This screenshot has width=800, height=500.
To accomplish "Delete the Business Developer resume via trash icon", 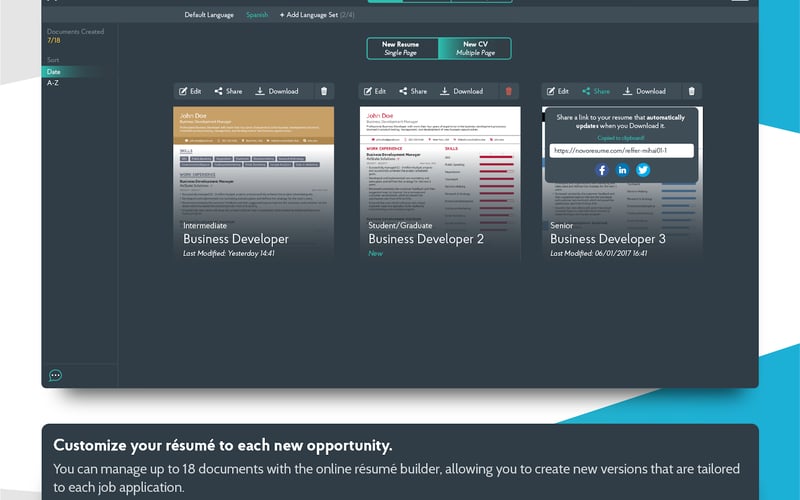I will 324,91.
